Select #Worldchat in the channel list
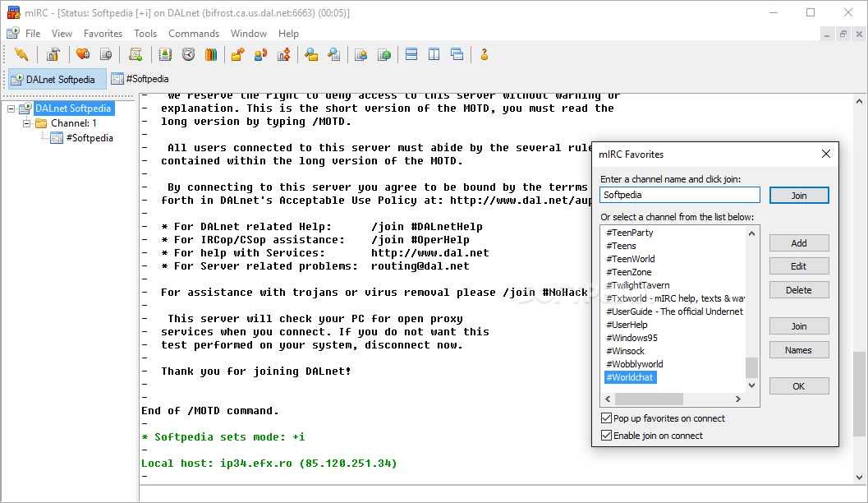 631,377
